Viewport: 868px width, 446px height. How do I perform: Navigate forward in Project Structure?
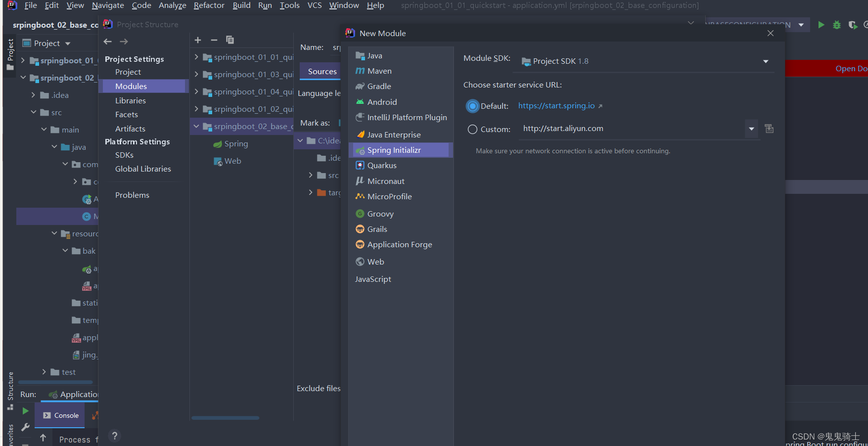(x=124, y=42)
